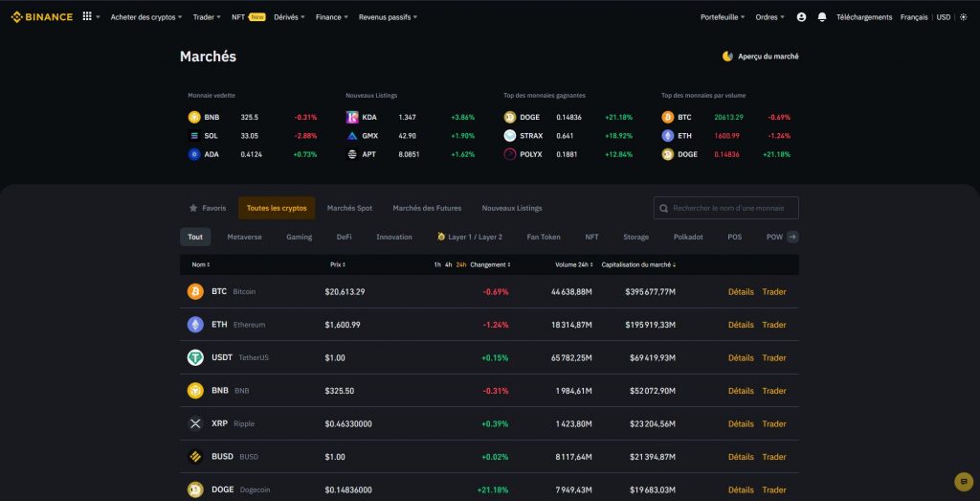Viewport: 980px width, 501px height.
Task: Click the GMX coin icon
Action: point(352,136)
